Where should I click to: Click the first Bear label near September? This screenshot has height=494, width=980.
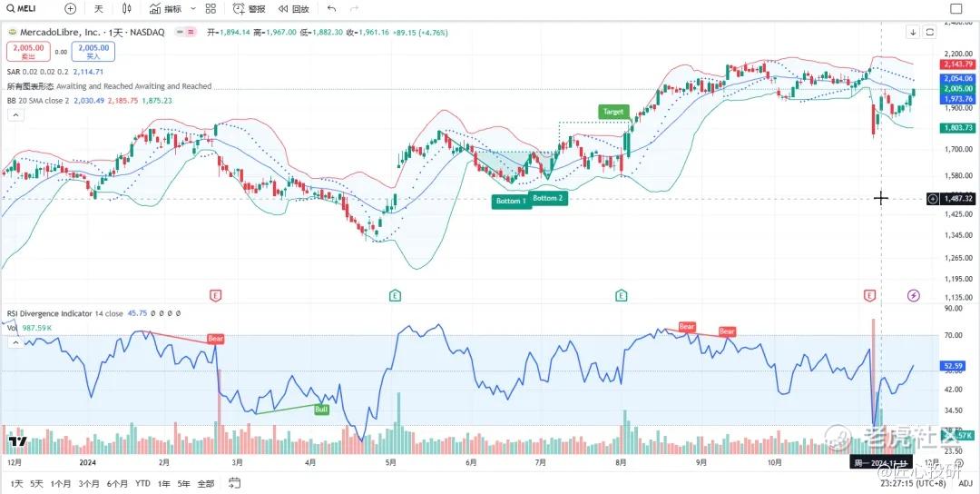coord(687,326)
